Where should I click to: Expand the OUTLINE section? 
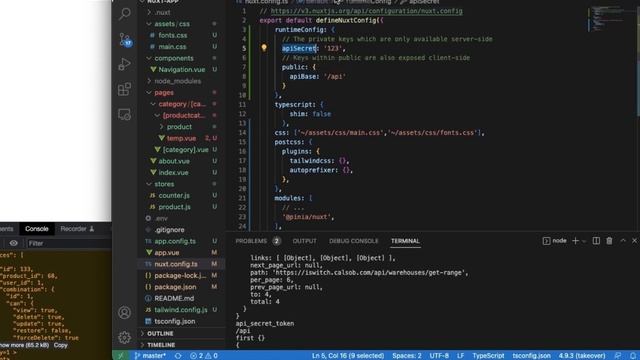click(x=160, y=333)
